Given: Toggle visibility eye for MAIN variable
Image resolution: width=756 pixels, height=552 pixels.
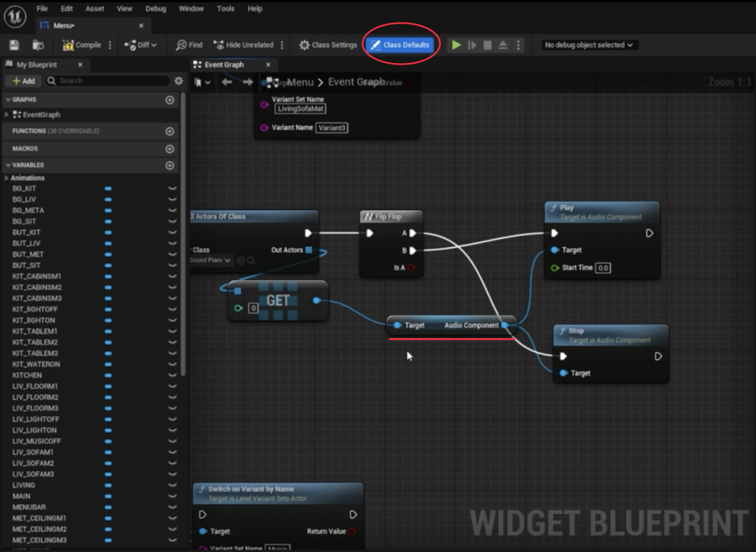Looking at the screenshot, I should coord(172,496).
